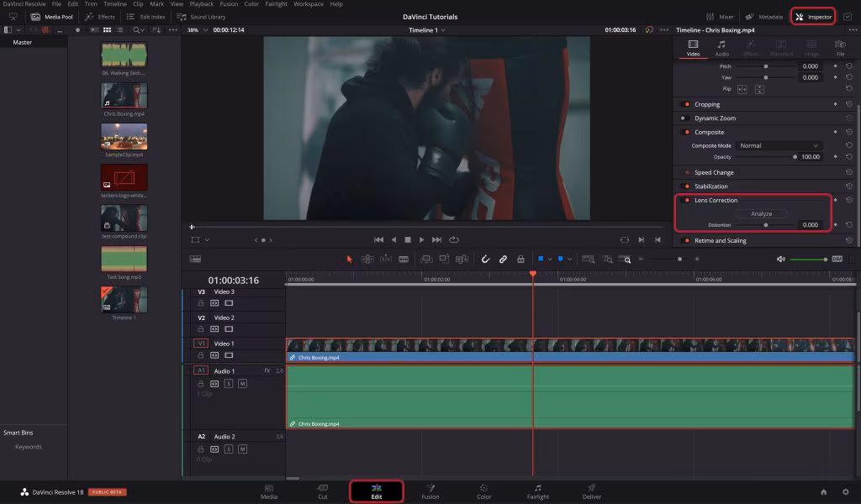
Task: Reset the Opacity value
Action: pos(849,157)
